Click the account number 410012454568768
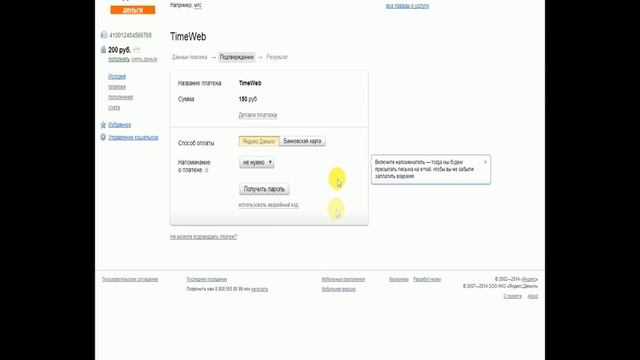This screenshot has height=360, width=640. click(x=130, y=36)
